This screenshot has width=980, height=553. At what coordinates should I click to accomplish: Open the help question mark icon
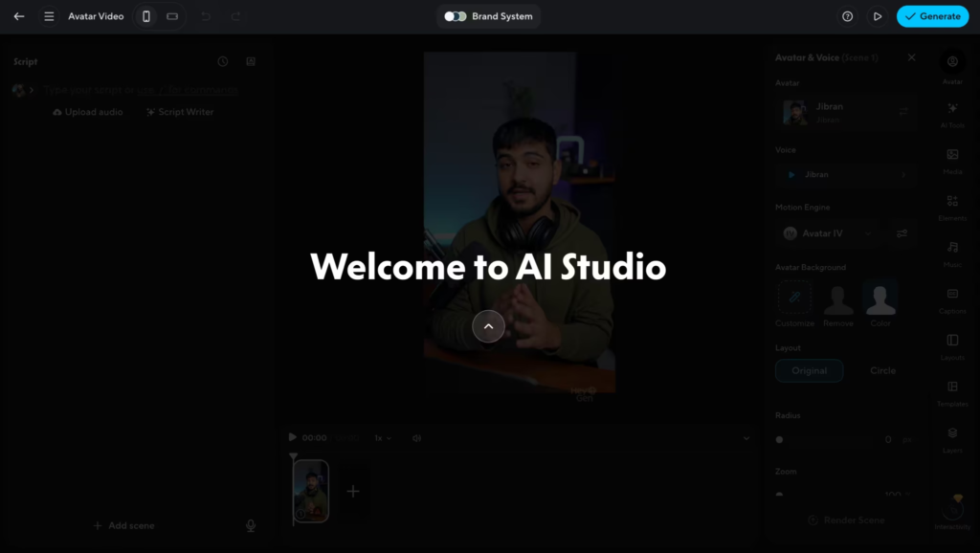tap(847, 16)
